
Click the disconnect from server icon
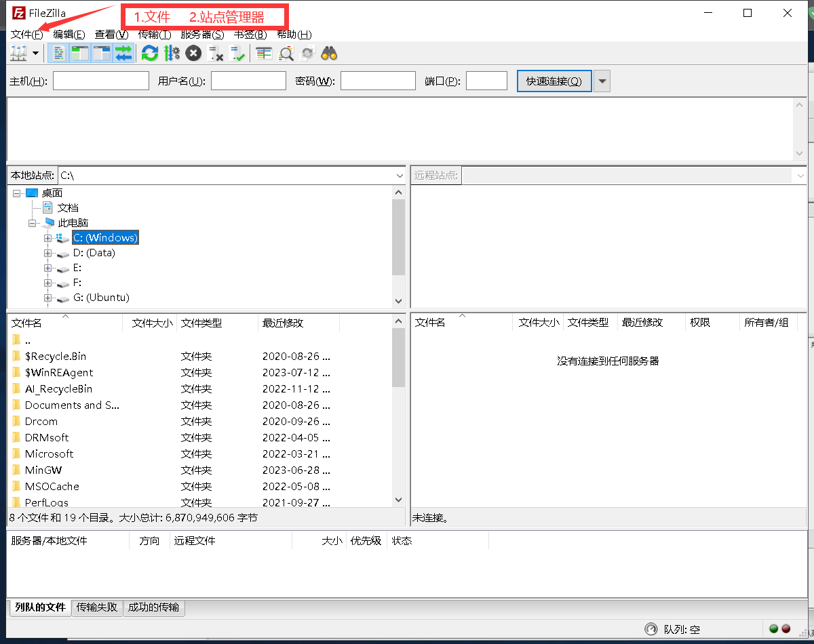point(216,53)
